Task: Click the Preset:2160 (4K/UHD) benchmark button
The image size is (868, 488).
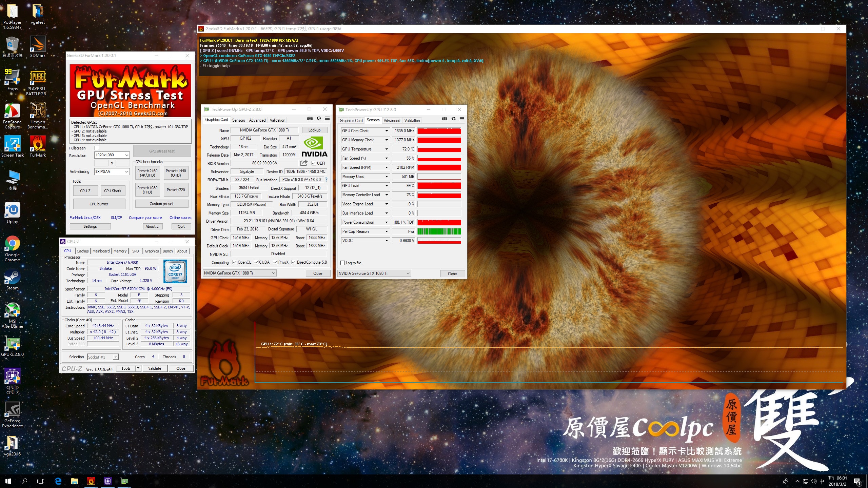Action: tap(147, 173)
